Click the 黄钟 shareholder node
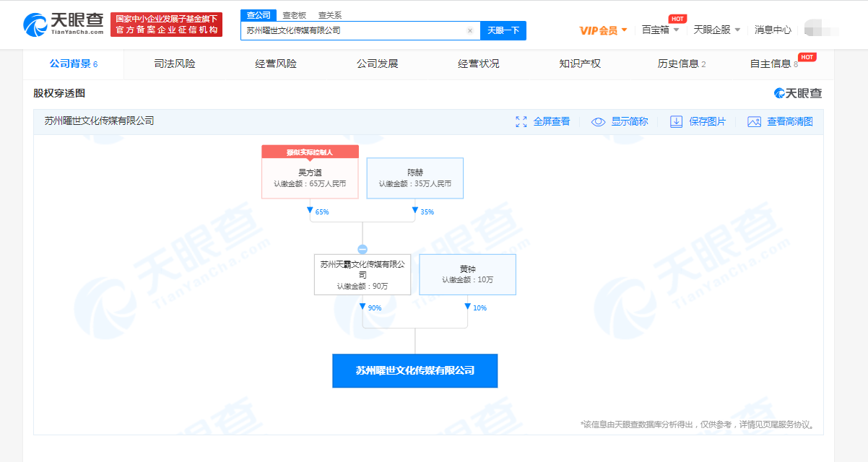Viewport: 868px width, 462px height. (468, 274)
